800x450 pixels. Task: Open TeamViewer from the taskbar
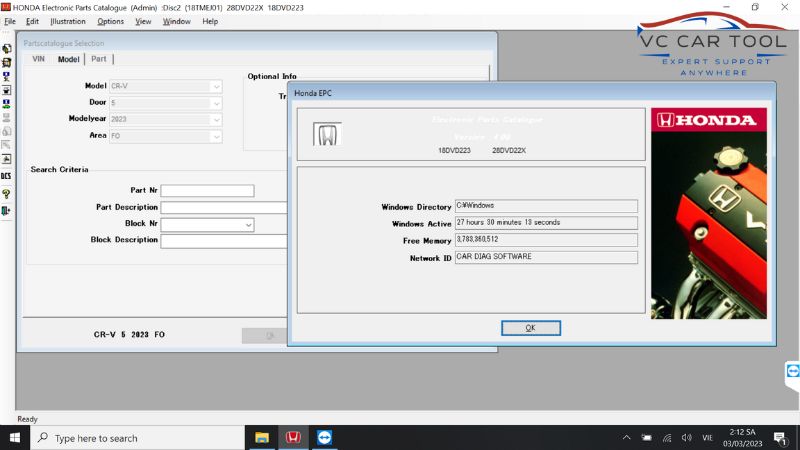click(x=324, y=438)
